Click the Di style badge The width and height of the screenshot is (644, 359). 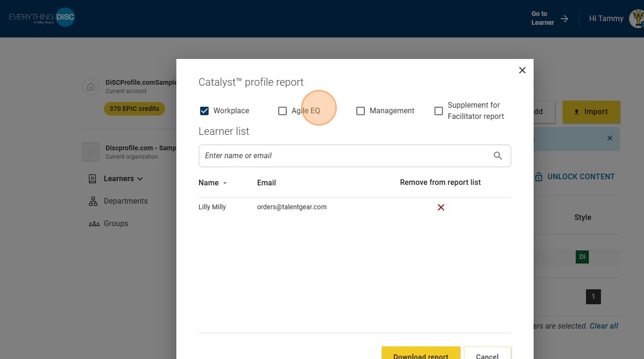pos(582,257)
